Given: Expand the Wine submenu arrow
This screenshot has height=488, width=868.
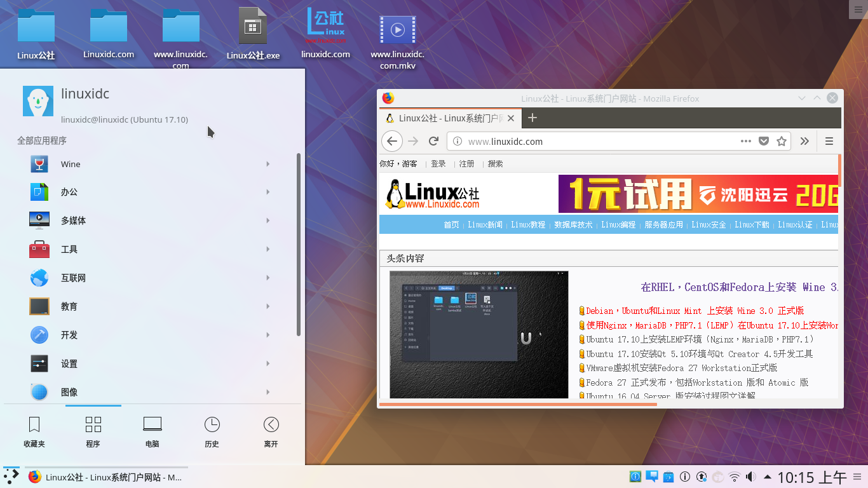Looking at the screenshot, I should [268, 164].
